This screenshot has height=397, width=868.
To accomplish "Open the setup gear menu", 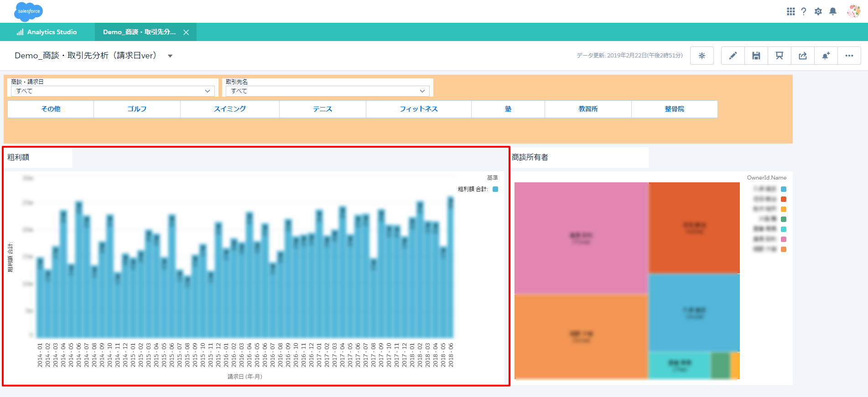I will (818, 11).
